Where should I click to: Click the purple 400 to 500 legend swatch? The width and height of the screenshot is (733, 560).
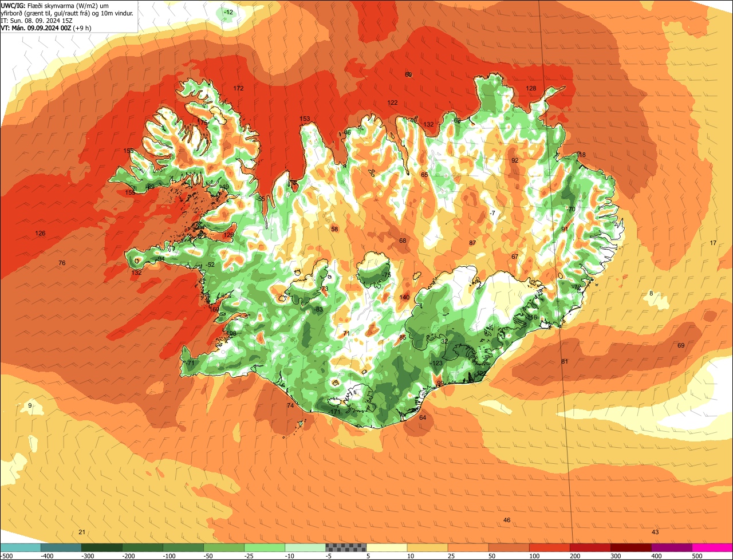coord(671,547)
